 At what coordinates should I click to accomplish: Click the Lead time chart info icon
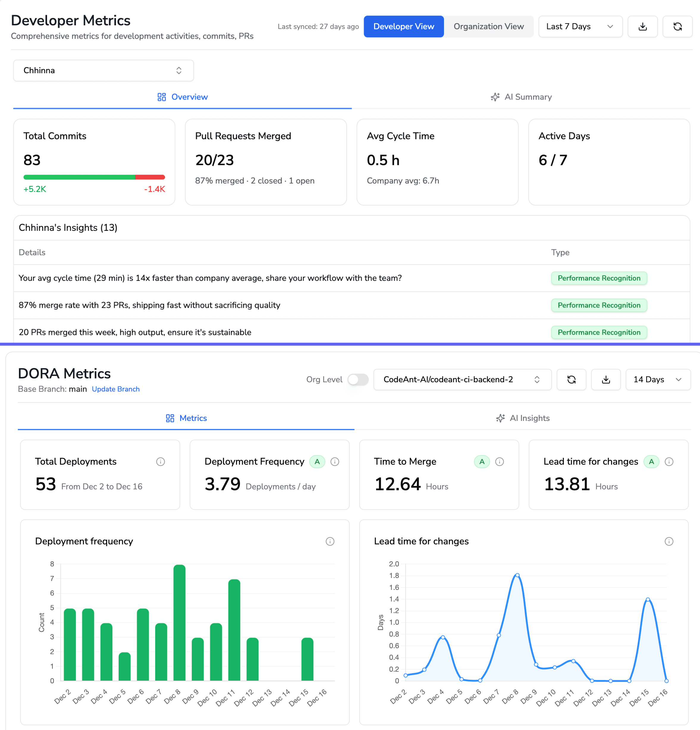point(669,541)
